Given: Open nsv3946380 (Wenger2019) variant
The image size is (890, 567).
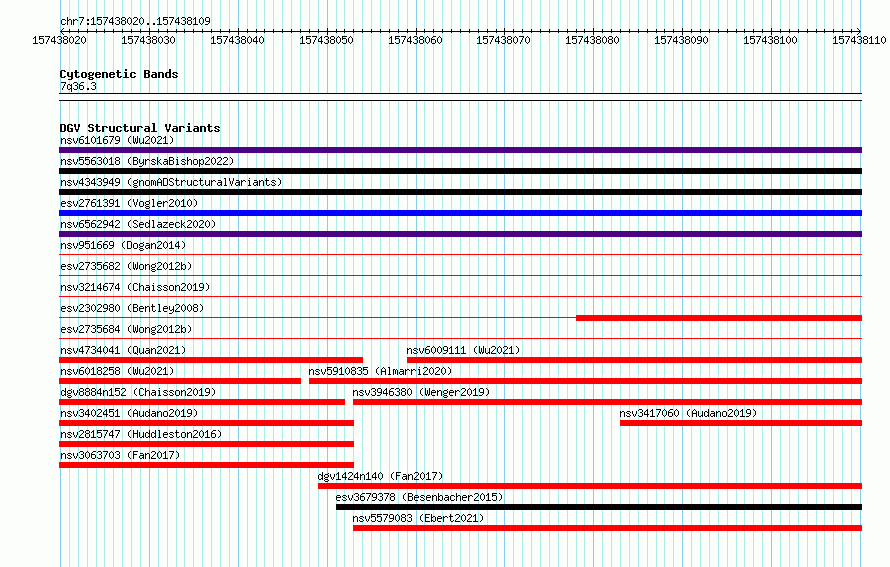Looking at the screenshot, I should (421, 392).
